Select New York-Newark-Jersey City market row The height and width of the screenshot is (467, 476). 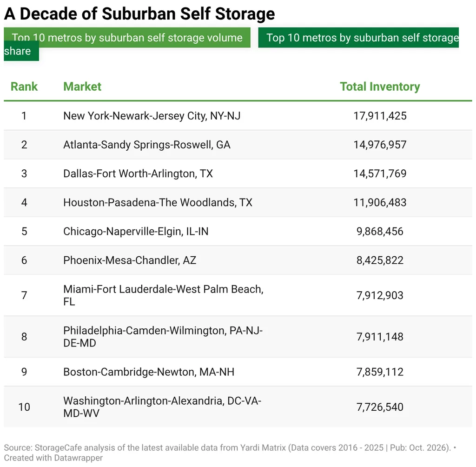[x=238, y=116]
